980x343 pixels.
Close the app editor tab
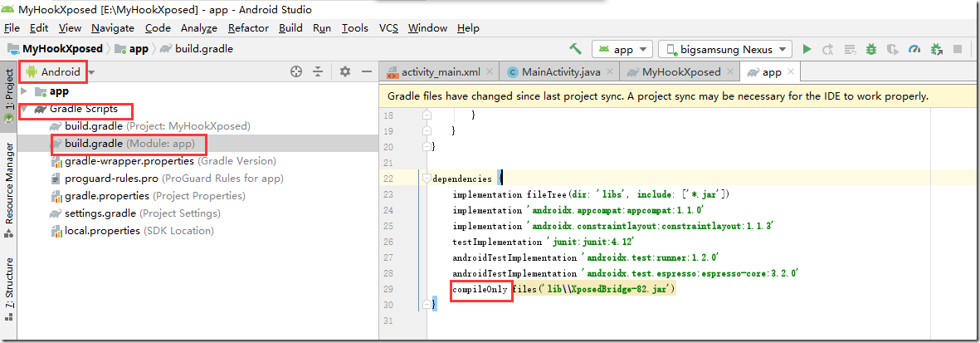pos(791,72)
